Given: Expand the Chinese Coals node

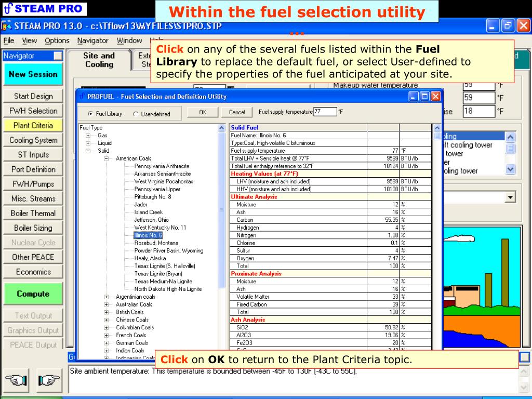Looking at the screenshot, I should click(106, 320).
